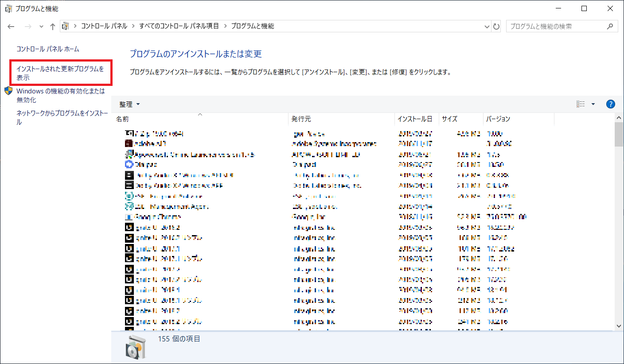Open the 整理 dropdown menu
624x364 pixels.
[x=129, y=104]
